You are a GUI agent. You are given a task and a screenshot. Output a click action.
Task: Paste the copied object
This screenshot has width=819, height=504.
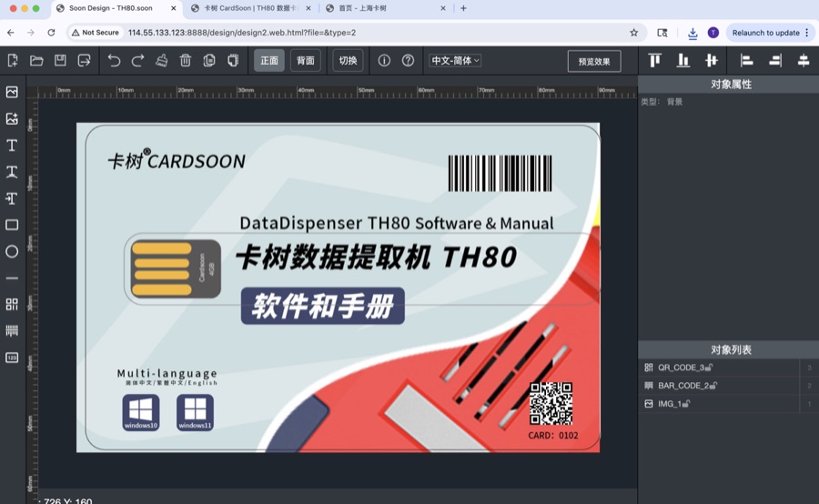tap(233, 61)
